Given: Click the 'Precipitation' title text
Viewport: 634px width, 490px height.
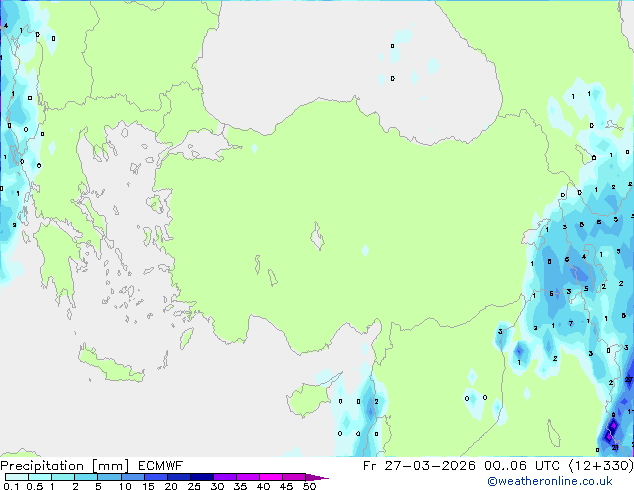Looking at the screenshot, I should pos(42,466).
